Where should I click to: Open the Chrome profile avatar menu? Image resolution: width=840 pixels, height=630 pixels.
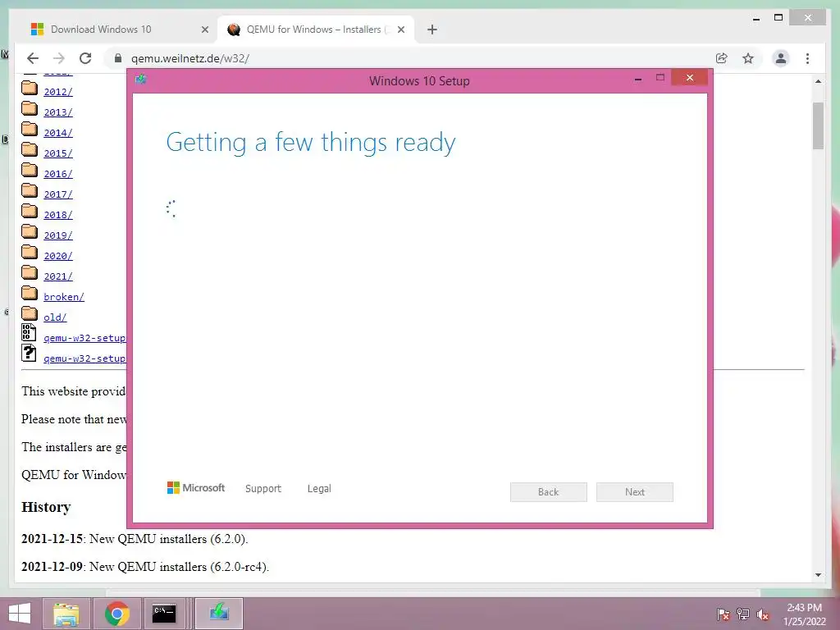[781, 58]
